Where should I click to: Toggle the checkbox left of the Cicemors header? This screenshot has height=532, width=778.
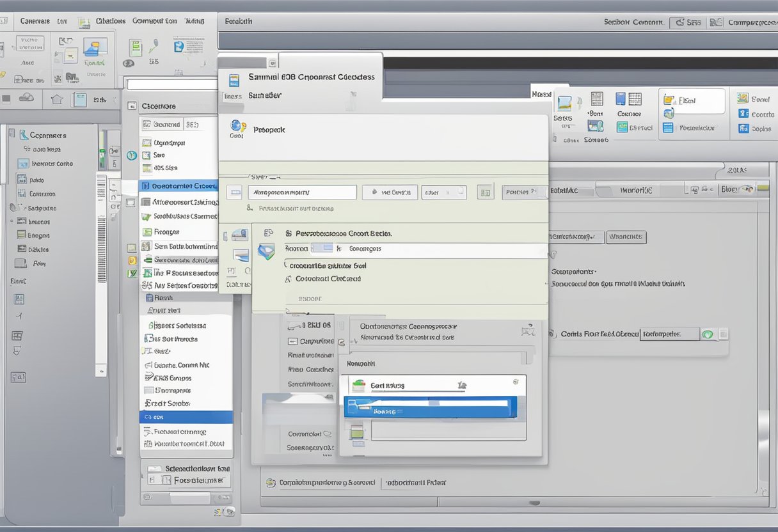[132, 106]
